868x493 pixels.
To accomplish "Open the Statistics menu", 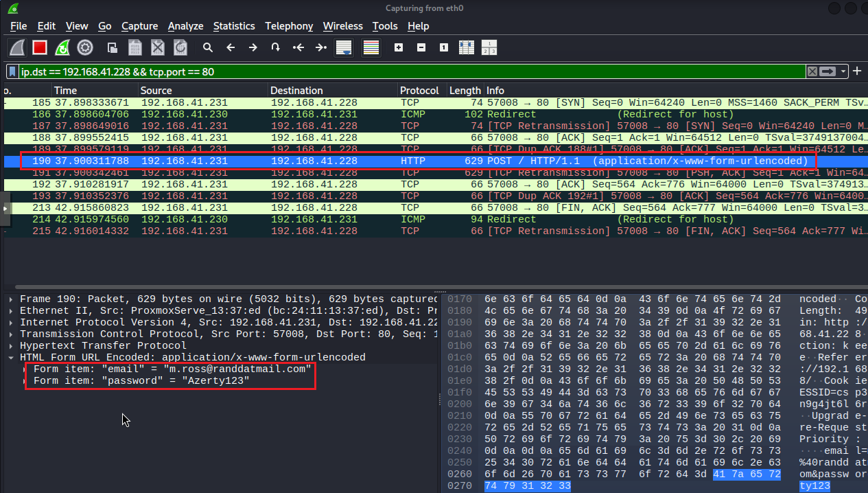I will [x=234, y=26].
